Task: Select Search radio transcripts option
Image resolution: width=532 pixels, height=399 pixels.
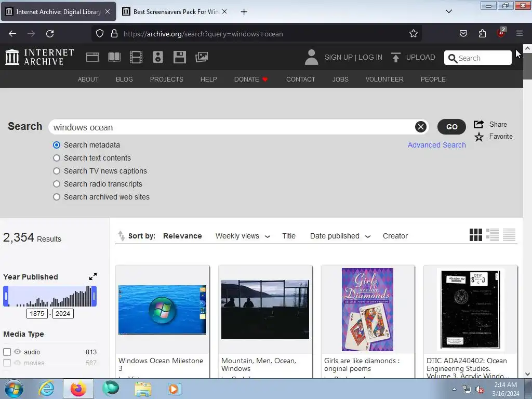Action: pyautogui.click(x=57, y=184)
